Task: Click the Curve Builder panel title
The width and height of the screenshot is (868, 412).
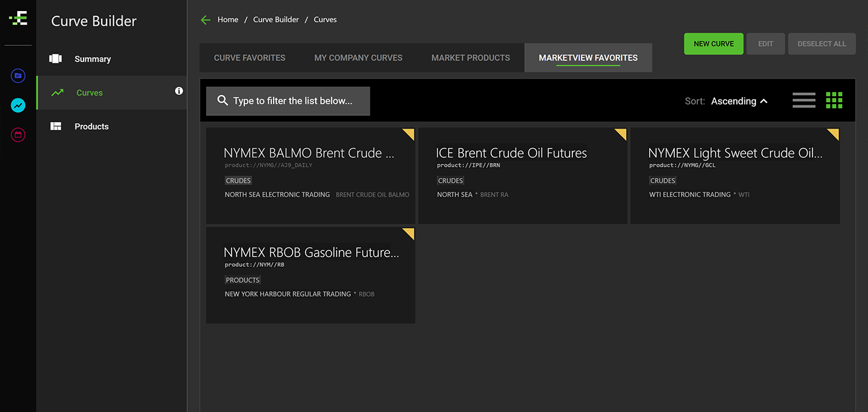Action: [x=94, y=21]
